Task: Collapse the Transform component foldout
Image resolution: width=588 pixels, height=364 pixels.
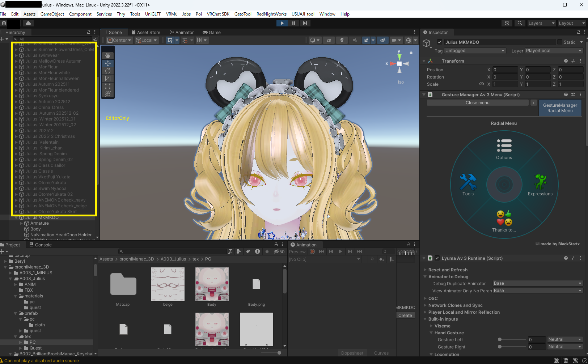Action: 424,61
